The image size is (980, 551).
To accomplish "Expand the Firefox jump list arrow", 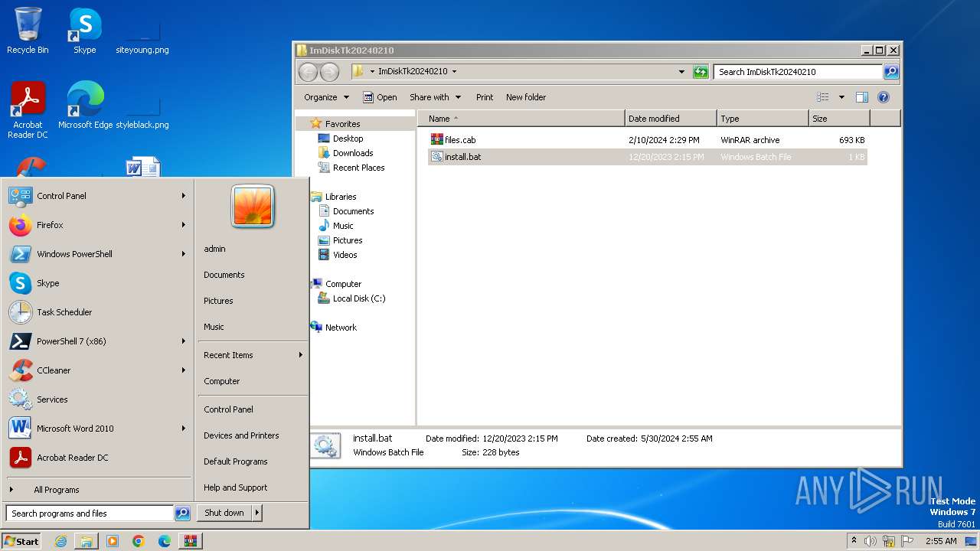I will (184, 225).
